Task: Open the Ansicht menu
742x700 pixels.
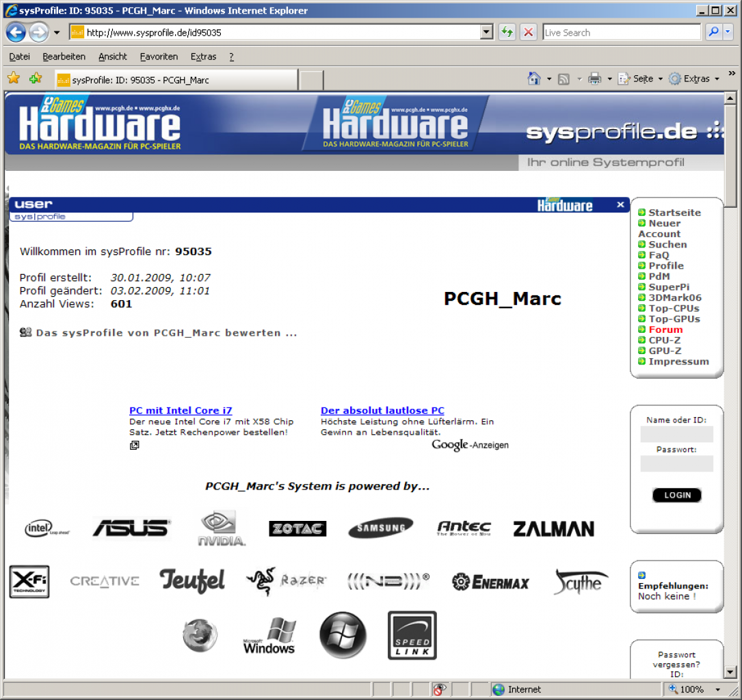Action: point(113,57)
